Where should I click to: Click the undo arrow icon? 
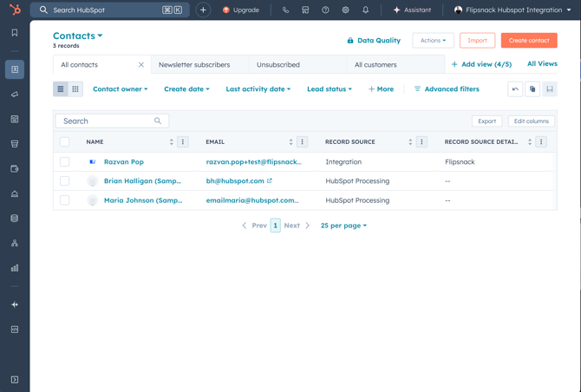[515, 89]
